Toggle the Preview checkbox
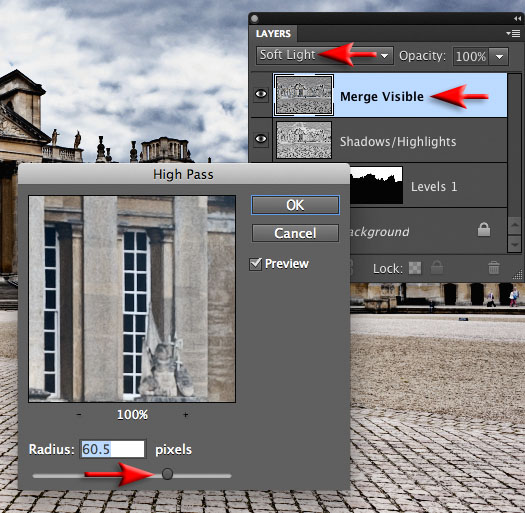The image size is (525, 513). tap(255, 264)
